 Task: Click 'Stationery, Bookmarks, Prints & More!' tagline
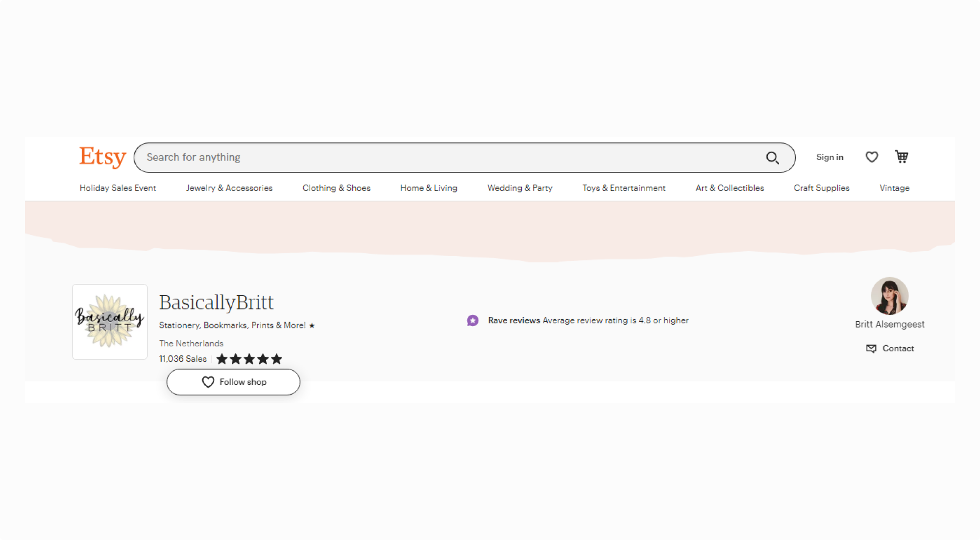232,326
